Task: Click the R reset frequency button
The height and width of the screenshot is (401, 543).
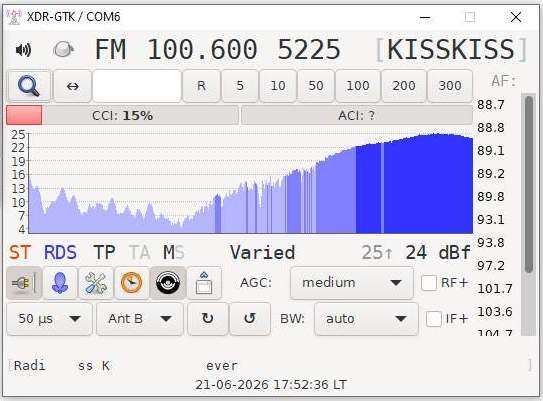Action: coord(201,86)
